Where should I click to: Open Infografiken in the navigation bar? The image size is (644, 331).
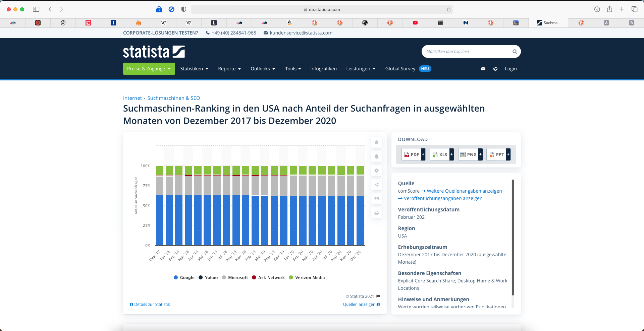click(323, 69)
